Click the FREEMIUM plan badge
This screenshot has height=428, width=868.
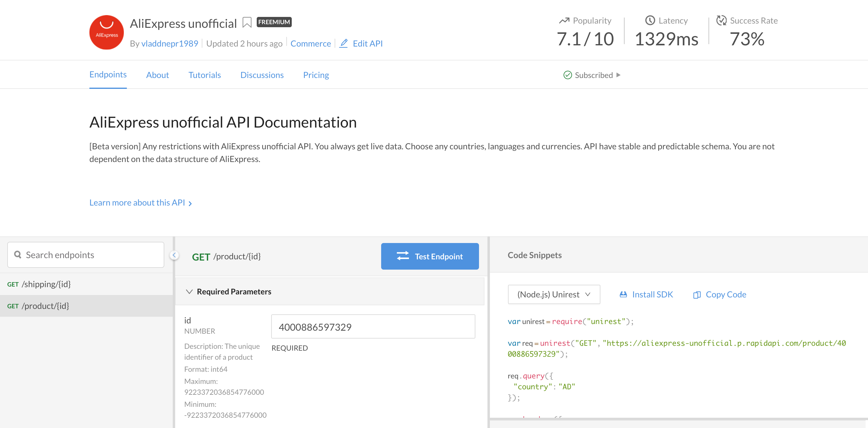point(274,22)
